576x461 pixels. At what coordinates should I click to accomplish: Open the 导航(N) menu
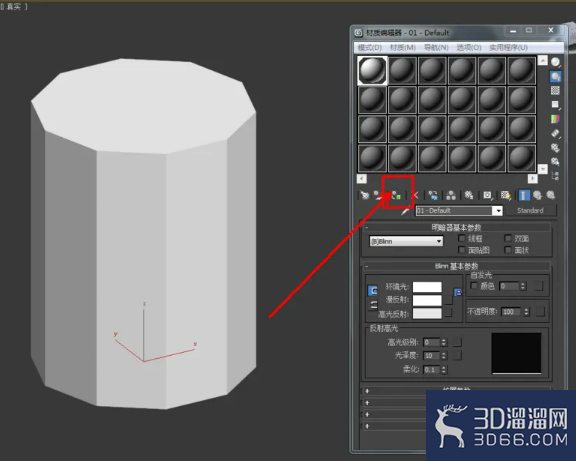tap(436, 48)
